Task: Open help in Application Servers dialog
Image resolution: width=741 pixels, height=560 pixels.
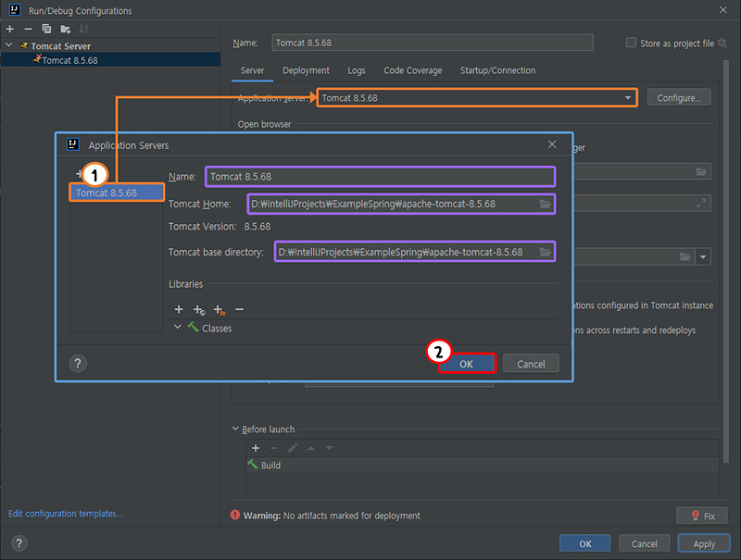Action: 78,363
